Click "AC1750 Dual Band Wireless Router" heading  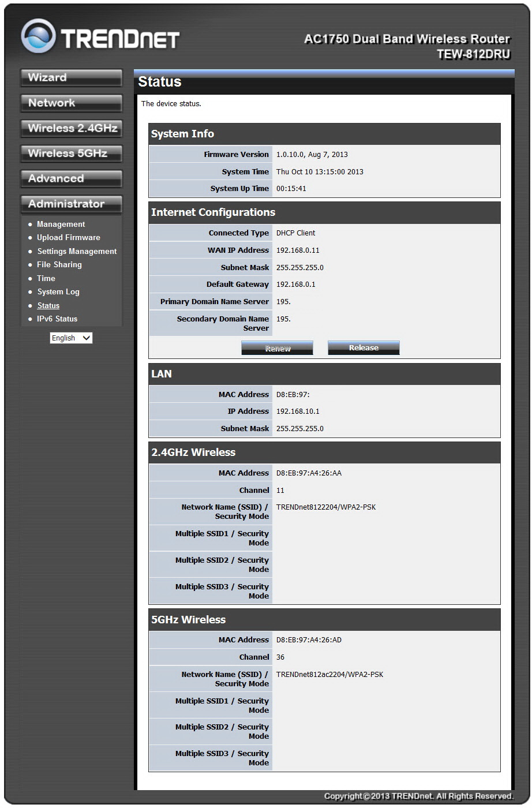click(x=407, y=39)
